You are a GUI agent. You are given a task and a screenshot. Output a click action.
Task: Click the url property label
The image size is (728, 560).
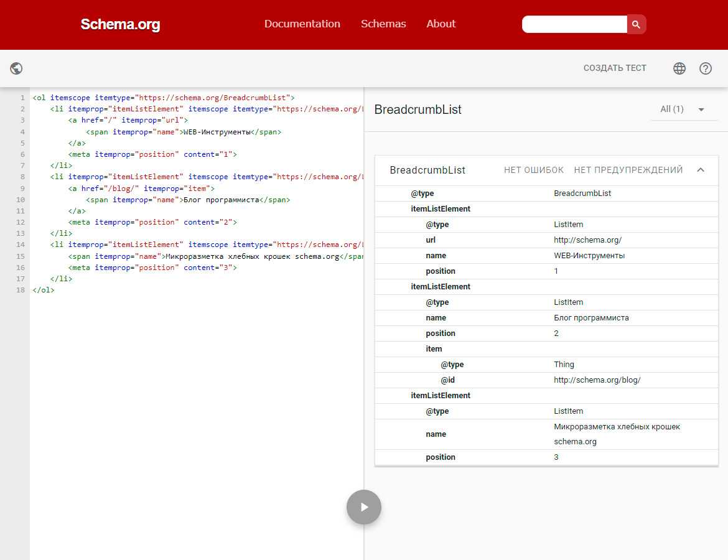431,240
